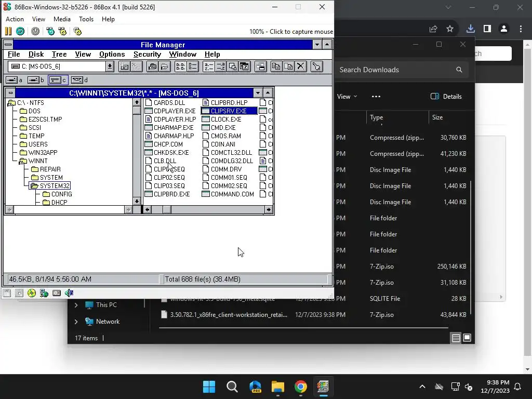Open the Disk menu in File Manager
Screen dimensions: 532x399
[36, 54]
